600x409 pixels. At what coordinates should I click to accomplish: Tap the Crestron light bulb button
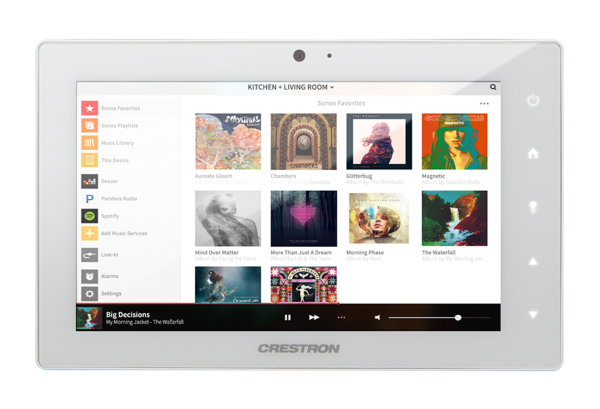[533, 207]
